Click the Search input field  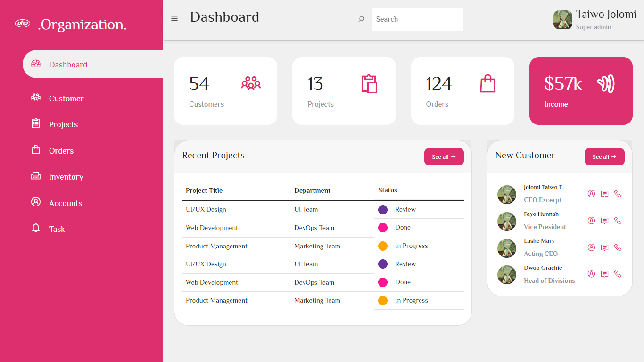(x=418, y=19)
